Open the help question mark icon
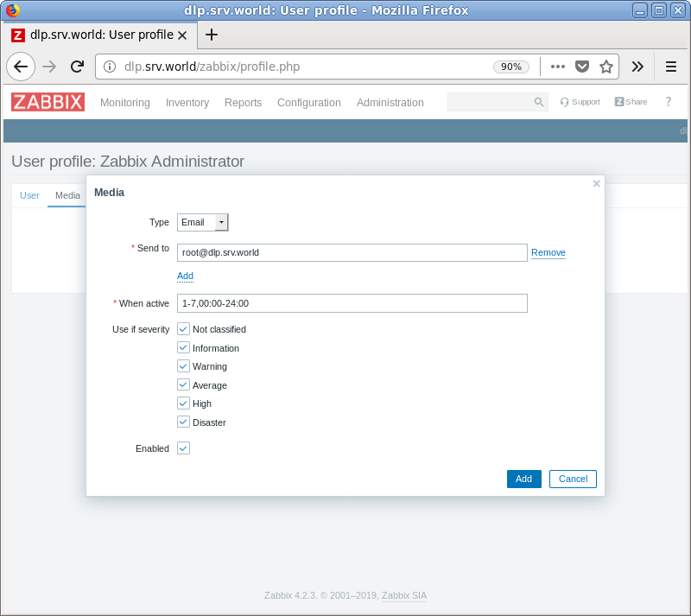This screenshot has height=616, width=691. (668, 102)
